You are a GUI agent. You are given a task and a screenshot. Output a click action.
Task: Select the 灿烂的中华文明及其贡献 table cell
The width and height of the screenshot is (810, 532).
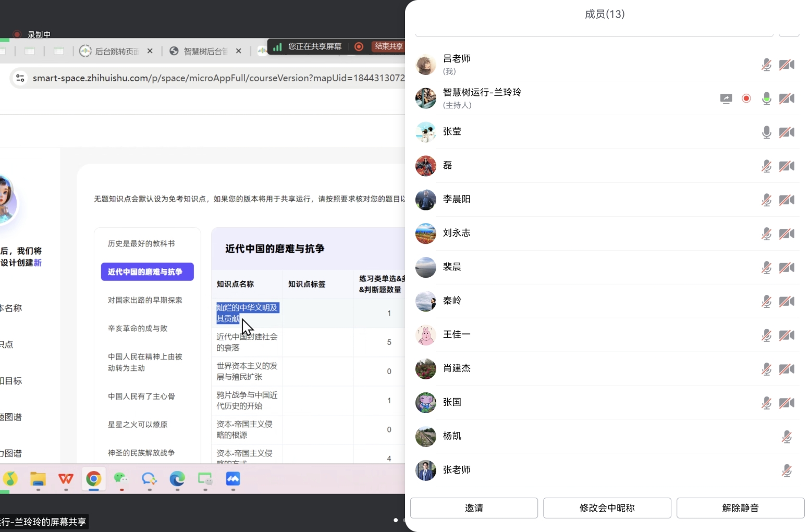247,313
